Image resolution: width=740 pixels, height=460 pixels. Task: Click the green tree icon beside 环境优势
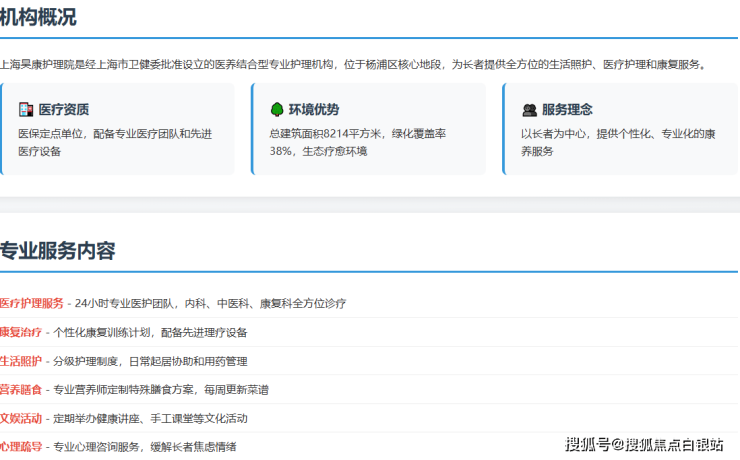click(x=276, y=109)
